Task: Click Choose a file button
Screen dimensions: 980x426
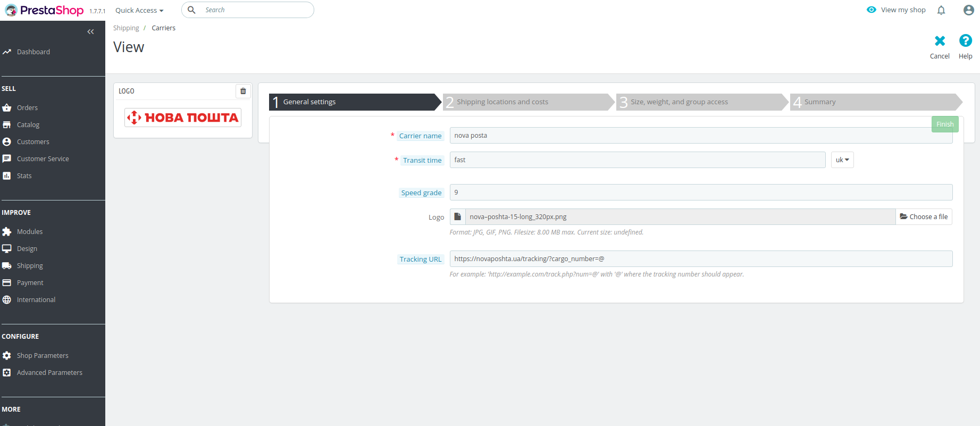Action: 924,217
